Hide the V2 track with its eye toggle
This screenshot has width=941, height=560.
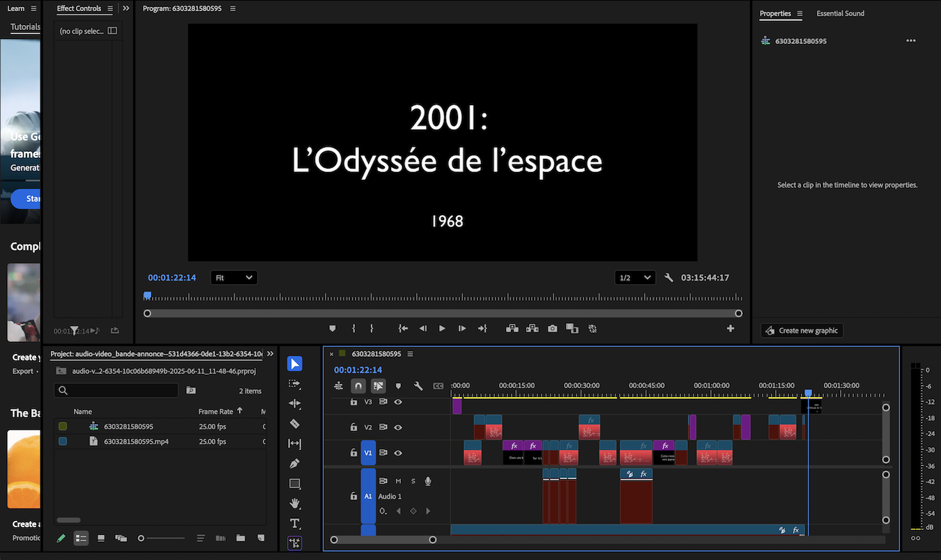[398, 427]
